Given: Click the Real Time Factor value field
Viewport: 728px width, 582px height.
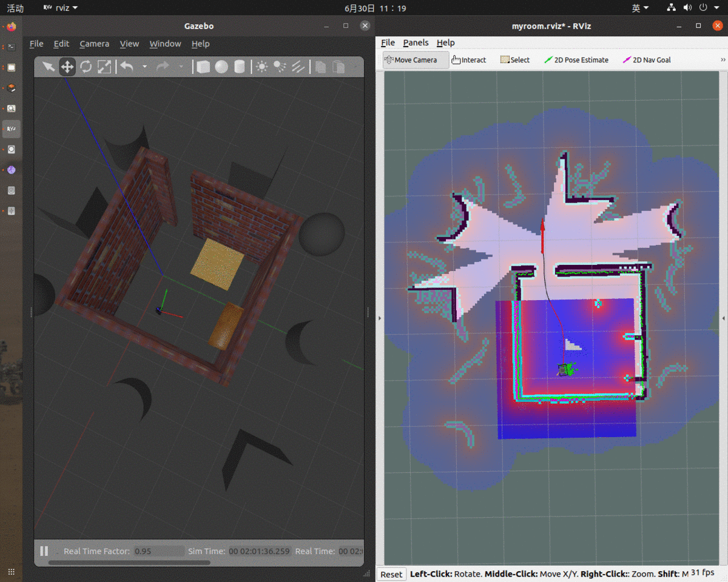Looking at the screenshot, I should [159, 551].
